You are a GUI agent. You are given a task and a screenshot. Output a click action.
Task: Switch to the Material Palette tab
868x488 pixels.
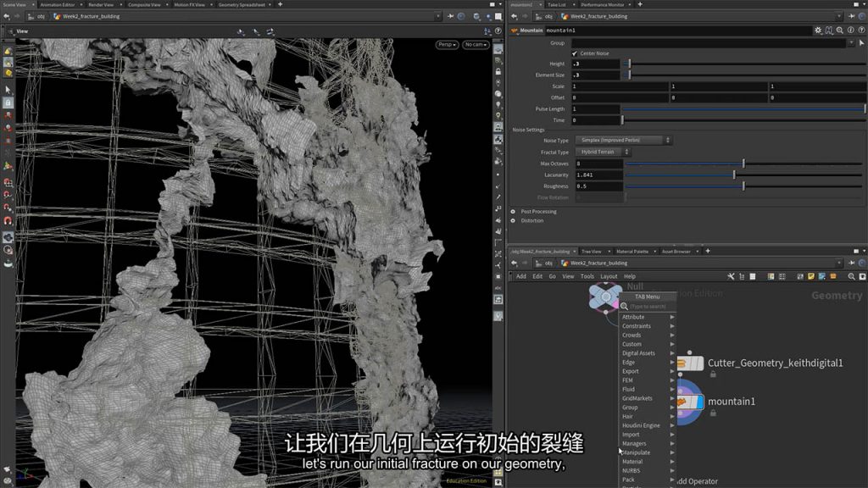[632, 251]
